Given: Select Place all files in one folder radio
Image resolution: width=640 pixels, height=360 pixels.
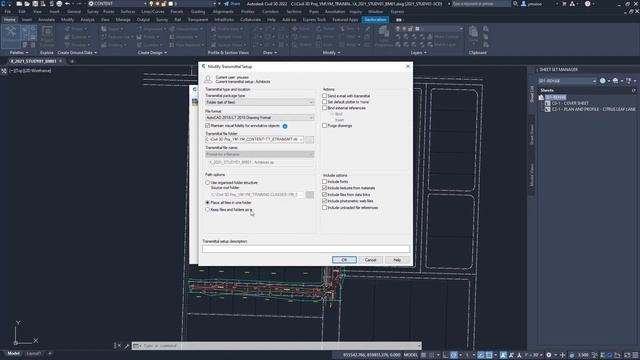Looking at the screenshot, I should (207, 202).
